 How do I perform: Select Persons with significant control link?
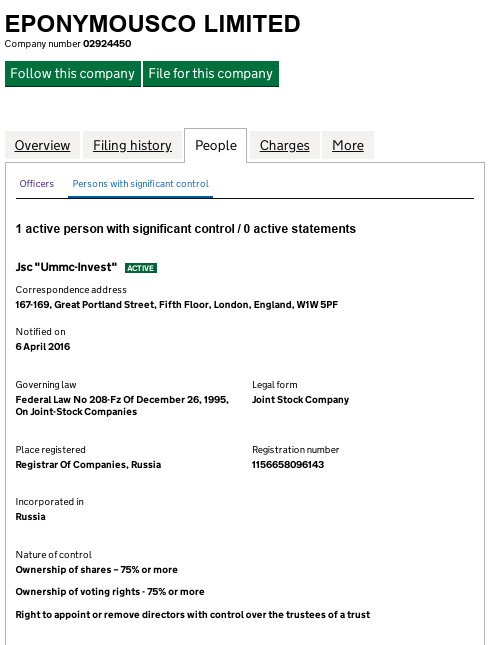[140, 184]
